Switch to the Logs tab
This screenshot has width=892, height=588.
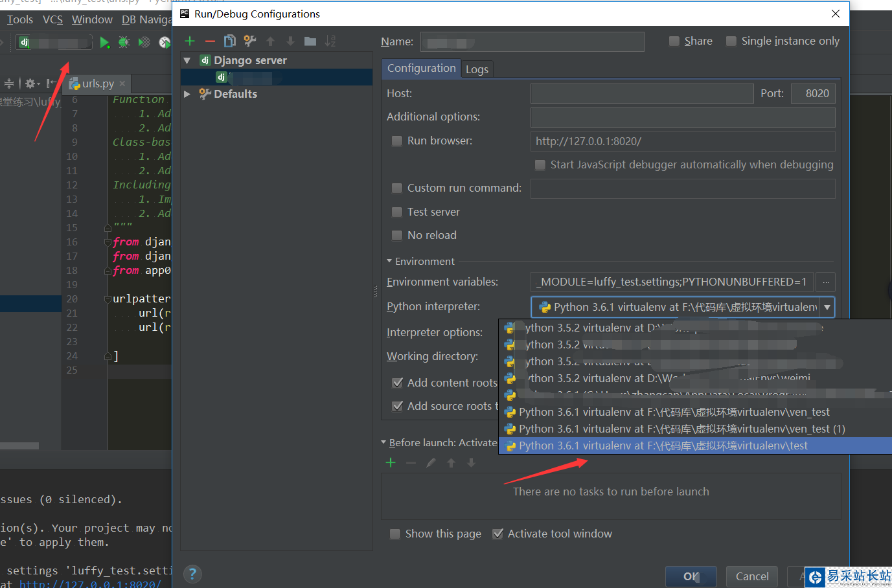[x=477, y=69]
